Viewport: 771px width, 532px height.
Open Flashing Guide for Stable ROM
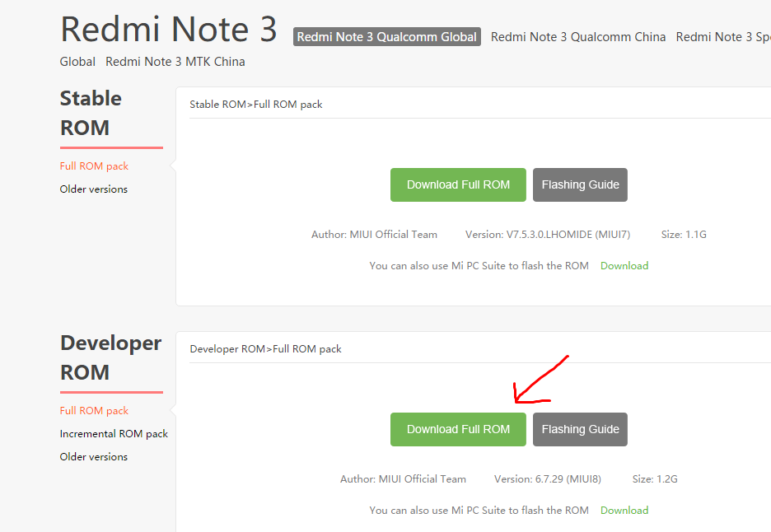pos(580,184)
